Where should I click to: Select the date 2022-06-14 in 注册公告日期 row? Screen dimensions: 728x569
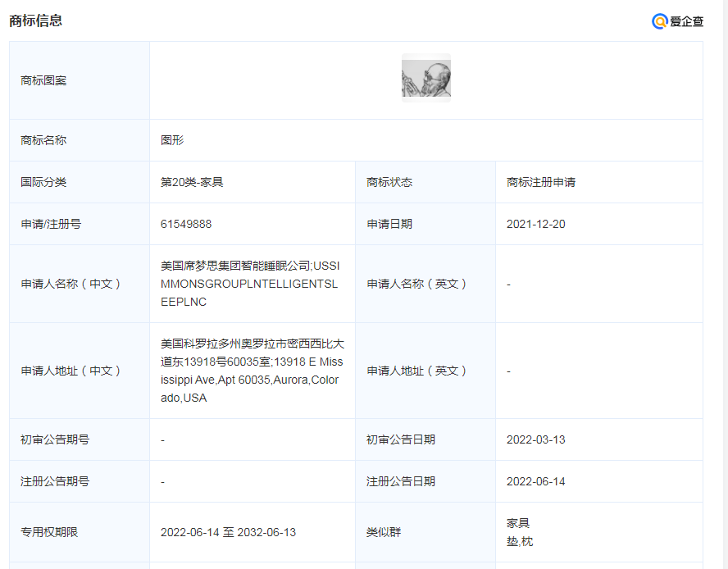536,481
